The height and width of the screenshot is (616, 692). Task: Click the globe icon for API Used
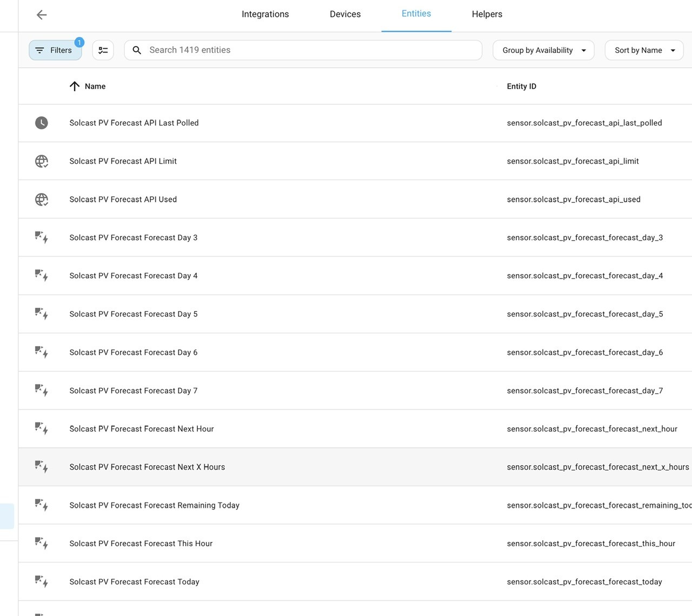(42, 200)
